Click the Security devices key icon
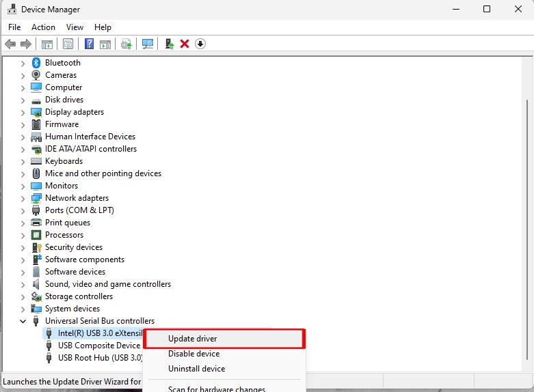The width and height of the screenshot is (534, 392). coord(36,247)
